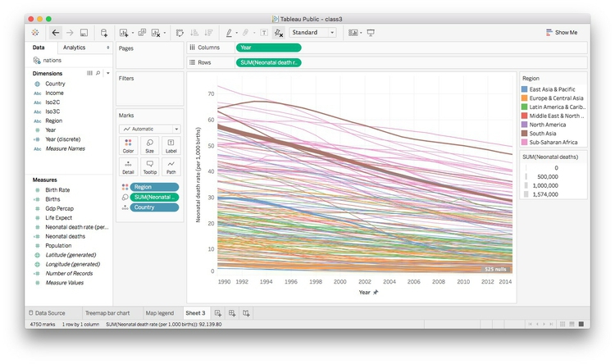Viewport: 615px width, 364px height.
Task: Click the New Dashboard tab icon
Action: [232, 313]
